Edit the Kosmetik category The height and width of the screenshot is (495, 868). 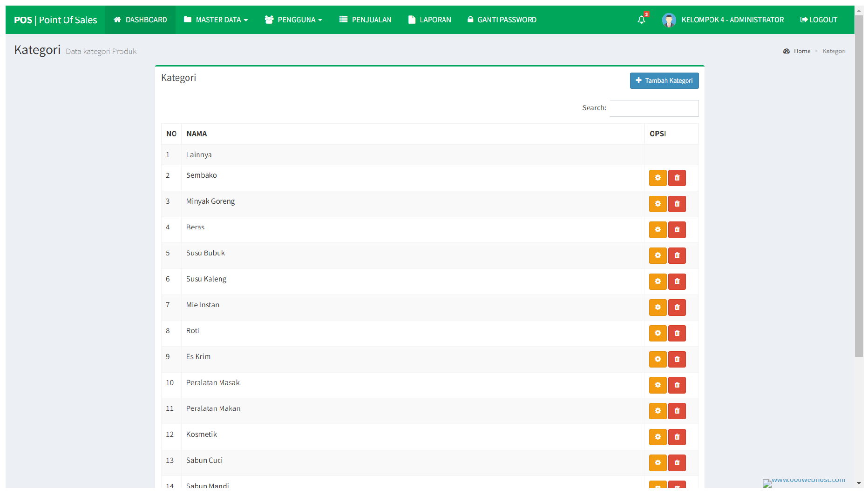658,437
